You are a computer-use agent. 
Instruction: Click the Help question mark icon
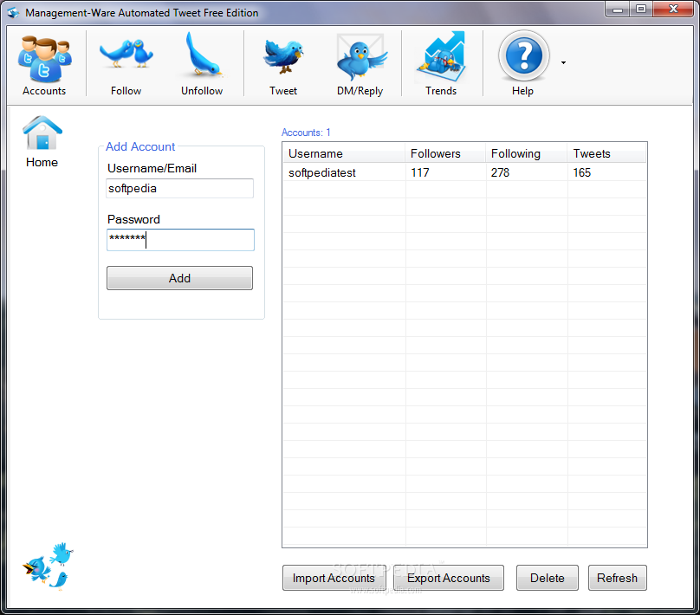coord(523,55)
